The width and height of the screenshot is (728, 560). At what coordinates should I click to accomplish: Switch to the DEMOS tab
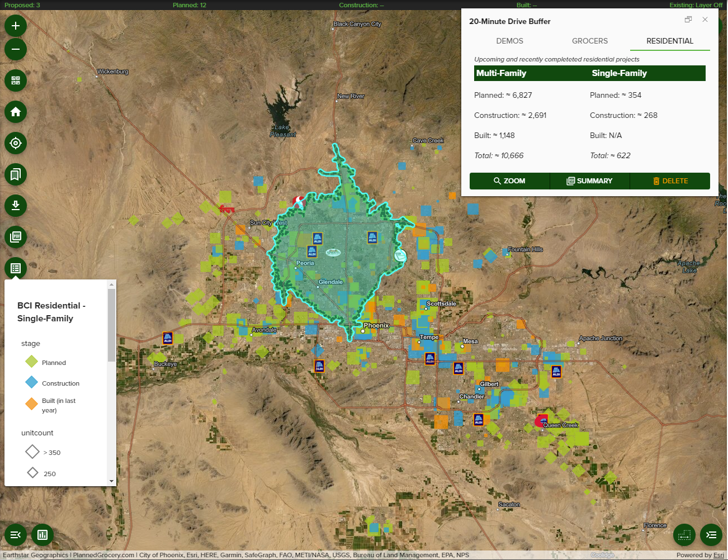click(x=509, y=41)
